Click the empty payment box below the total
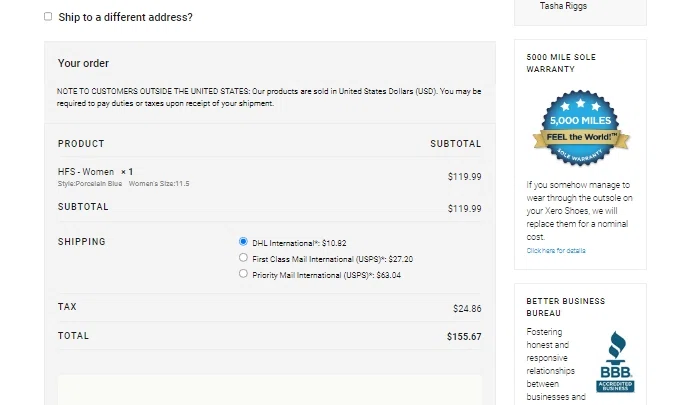This screenshot has height=405, width=692. pos(270,390)
